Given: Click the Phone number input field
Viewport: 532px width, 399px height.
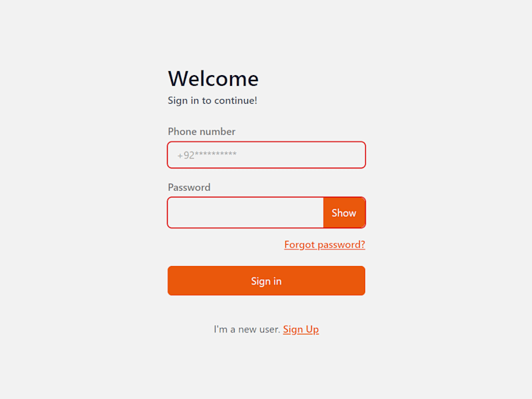Looking at the screenshot, I should tap(267, 155).
